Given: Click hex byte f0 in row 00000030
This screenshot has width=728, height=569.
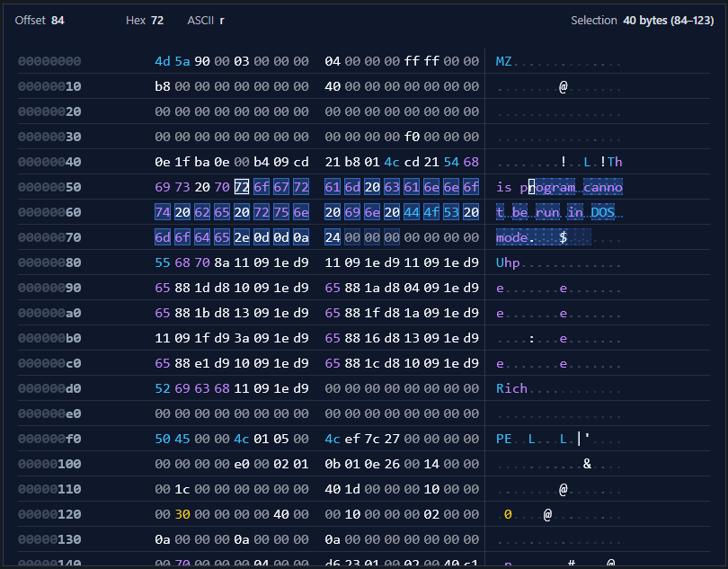Looking at the screenshot, I should 412,137.
